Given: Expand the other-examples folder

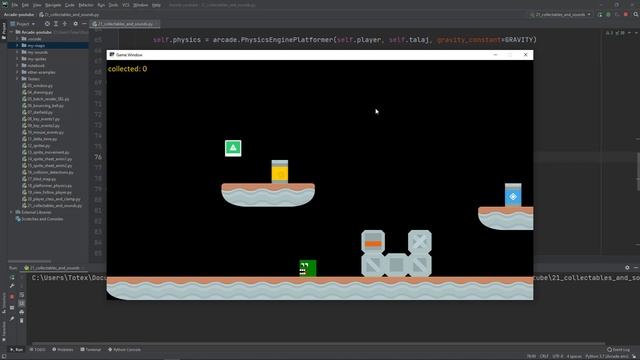Looking at the screenshot, I should pyautogui.click(x=17, y=72).
